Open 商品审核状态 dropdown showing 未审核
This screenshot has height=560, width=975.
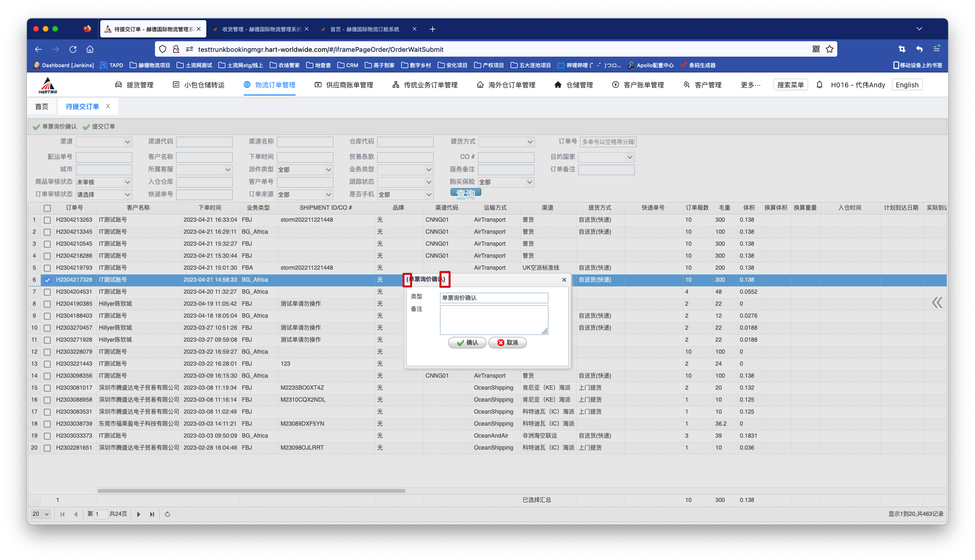(x=104, y=182)
